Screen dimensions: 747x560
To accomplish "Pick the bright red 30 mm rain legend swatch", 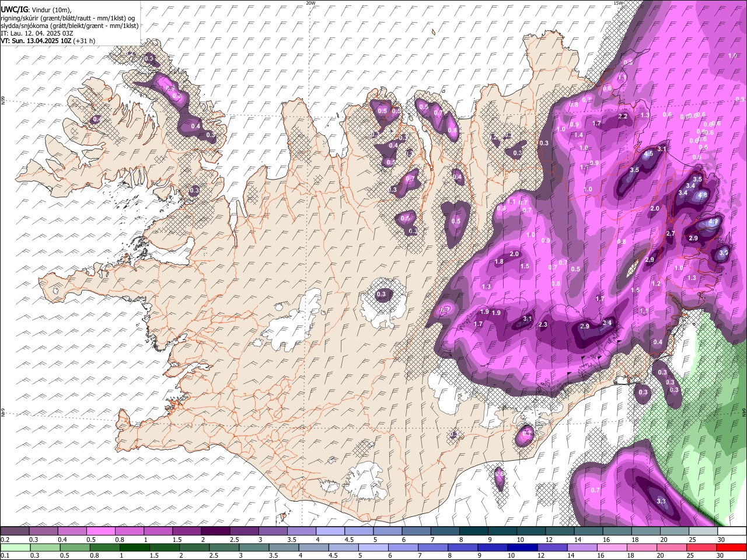I will tap(731, 547).
